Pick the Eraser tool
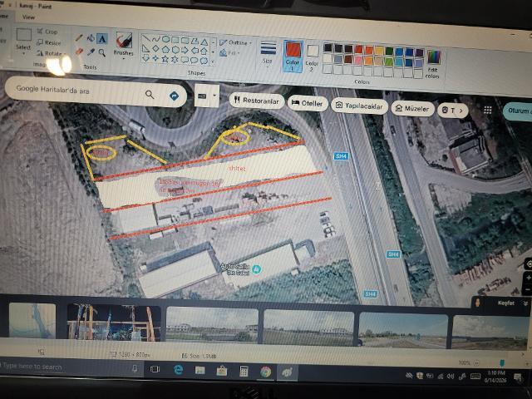 click(x=79, y=52)
